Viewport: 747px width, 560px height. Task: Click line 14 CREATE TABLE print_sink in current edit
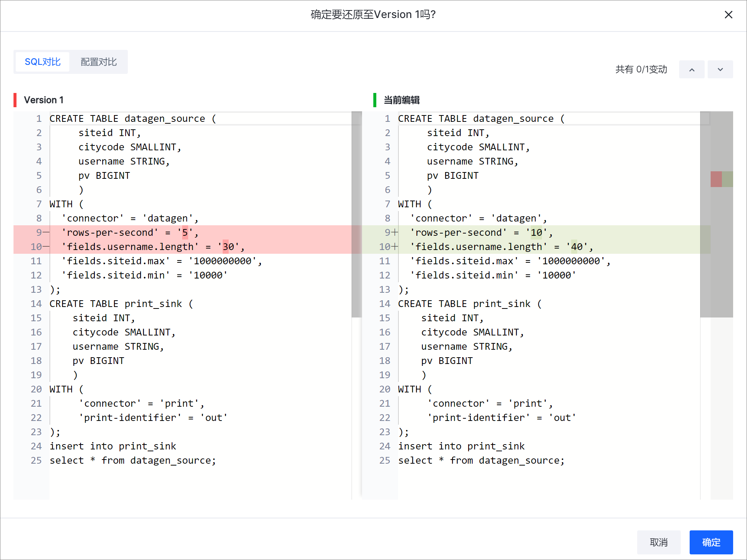[470, 304]
